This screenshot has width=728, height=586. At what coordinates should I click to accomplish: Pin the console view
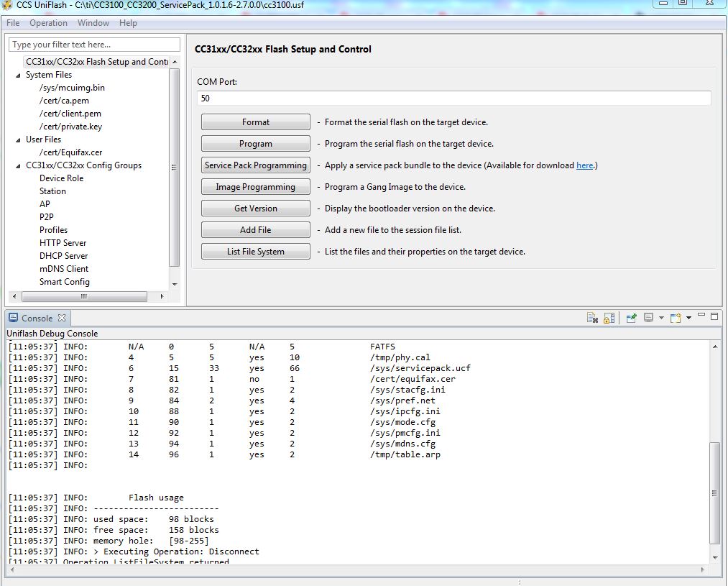point(631,318)
